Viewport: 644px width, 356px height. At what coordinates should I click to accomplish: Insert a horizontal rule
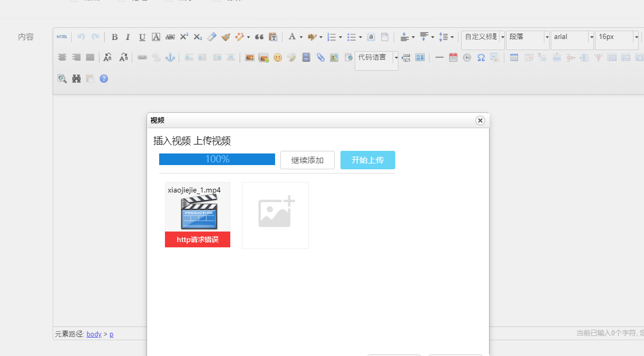click(439, 57)
